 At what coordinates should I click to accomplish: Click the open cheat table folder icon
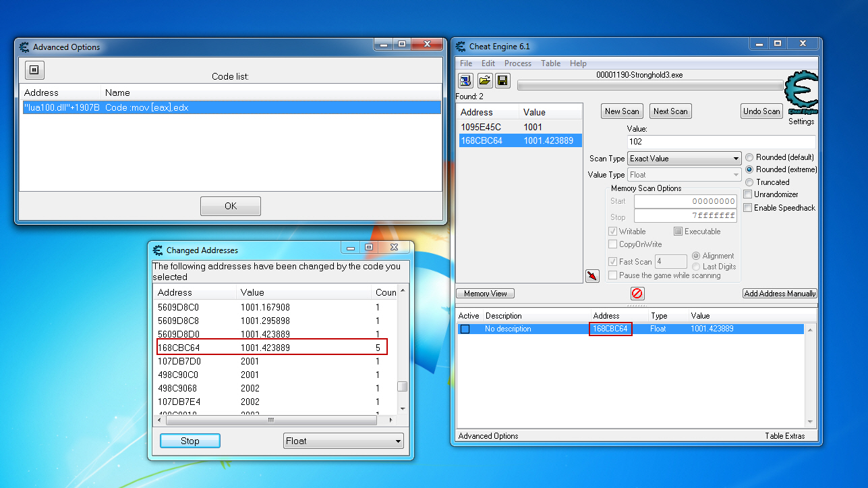[x=484, y=81]
